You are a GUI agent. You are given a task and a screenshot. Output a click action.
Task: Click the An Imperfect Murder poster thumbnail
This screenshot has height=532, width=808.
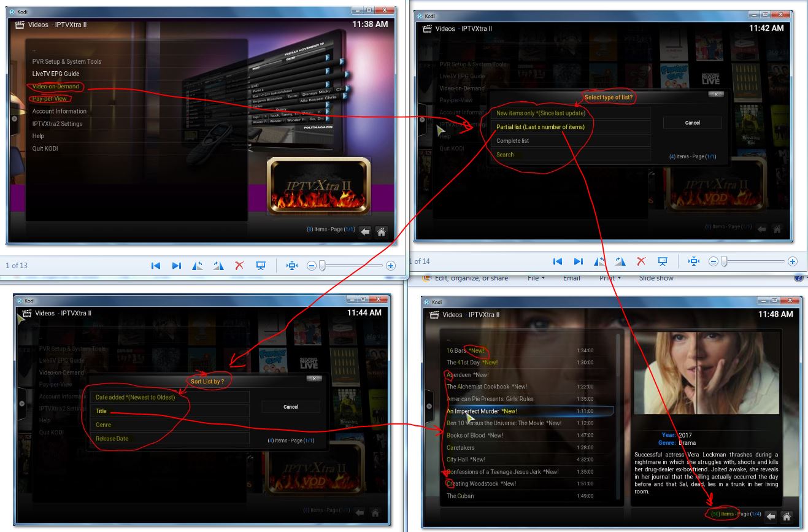coord(707,373)
